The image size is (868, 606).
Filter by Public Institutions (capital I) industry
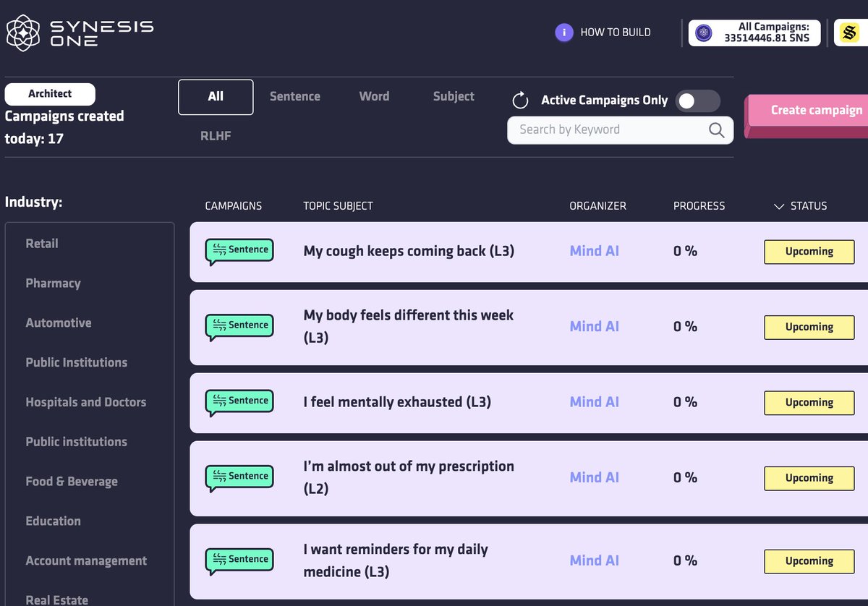point(76,363)
